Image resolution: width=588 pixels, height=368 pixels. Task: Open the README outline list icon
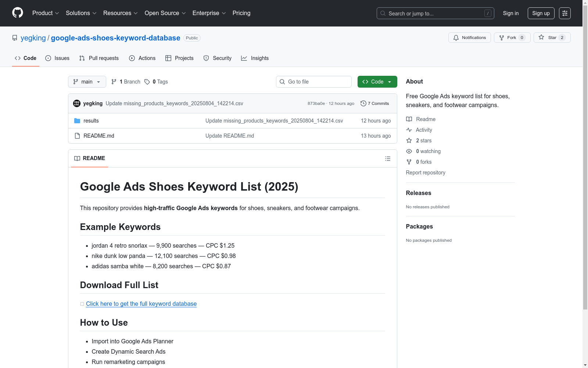point(387,159)
